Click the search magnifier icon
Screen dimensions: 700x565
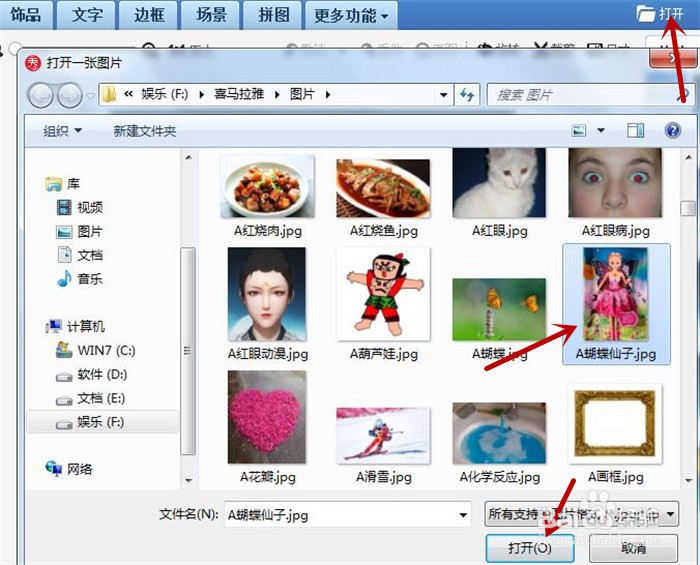point(683,95)
